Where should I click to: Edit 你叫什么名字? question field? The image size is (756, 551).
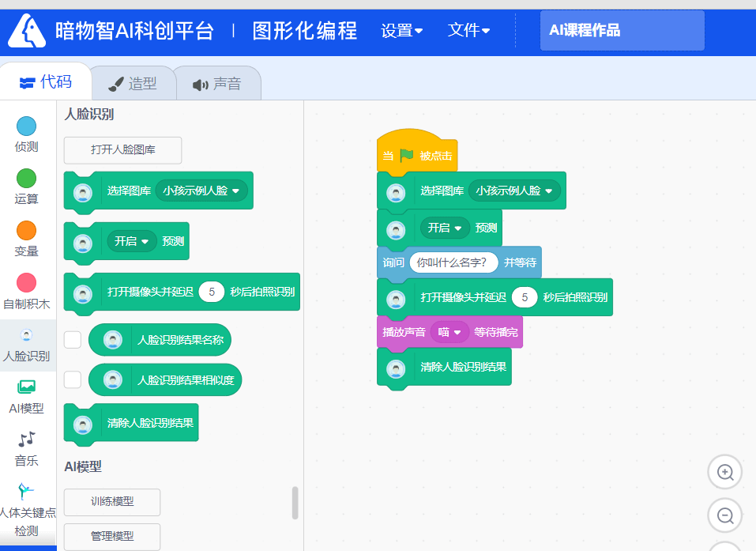coord(453,262)
